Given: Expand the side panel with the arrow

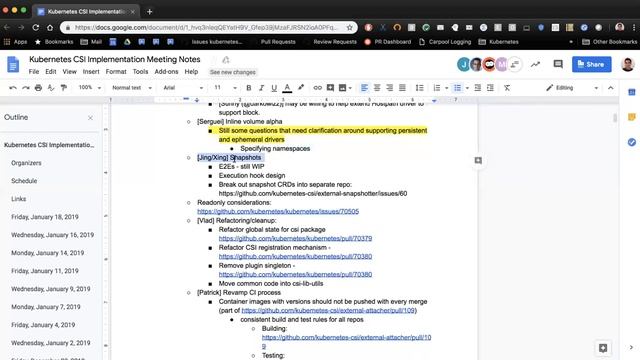Looking at the screenshot, I should pyautogui.click(x=631, y=347).
